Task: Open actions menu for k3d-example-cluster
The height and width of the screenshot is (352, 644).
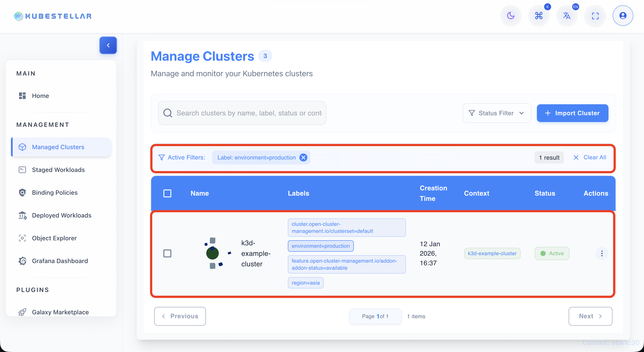Action: [x=602, y=253]
